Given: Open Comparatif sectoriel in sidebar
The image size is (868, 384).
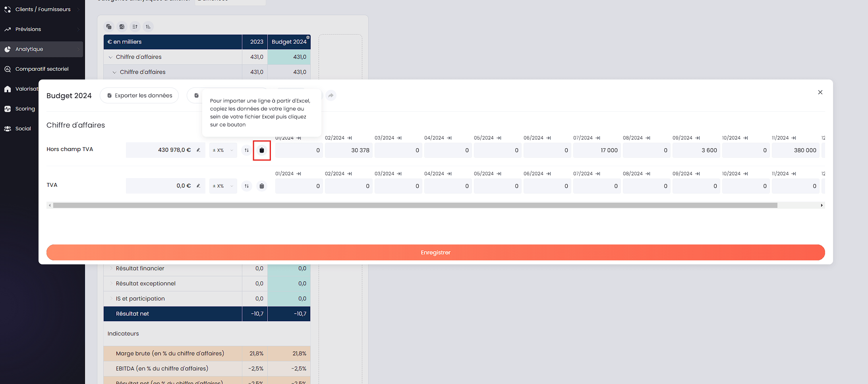Looking at the screenshot, I should [x=42, y=69].
